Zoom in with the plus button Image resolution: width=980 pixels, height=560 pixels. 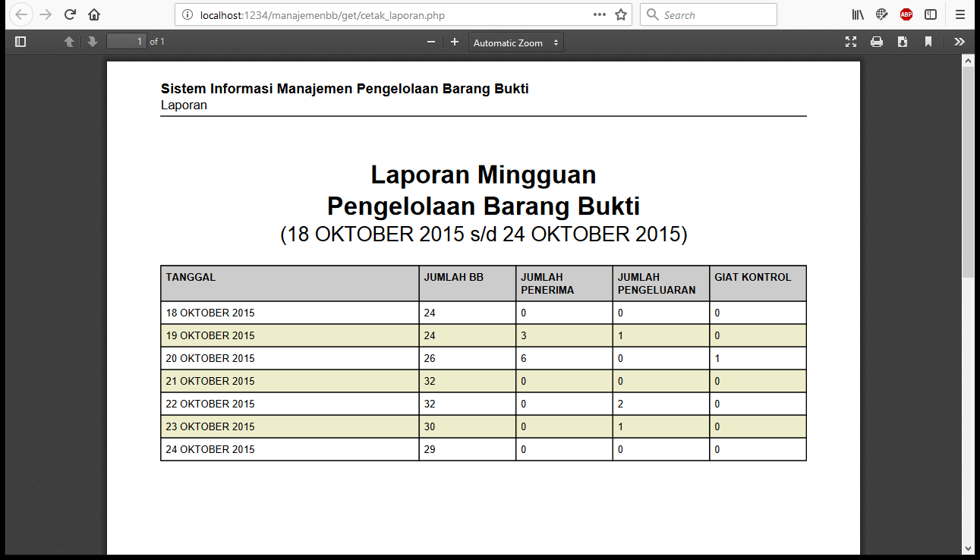point(455,42)
